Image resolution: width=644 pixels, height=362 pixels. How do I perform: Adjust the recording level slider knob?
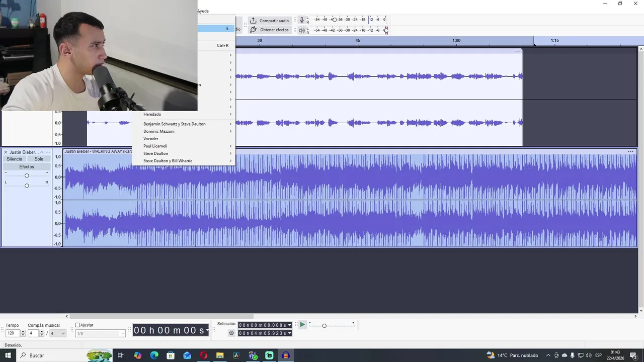[x=334, y=20]
